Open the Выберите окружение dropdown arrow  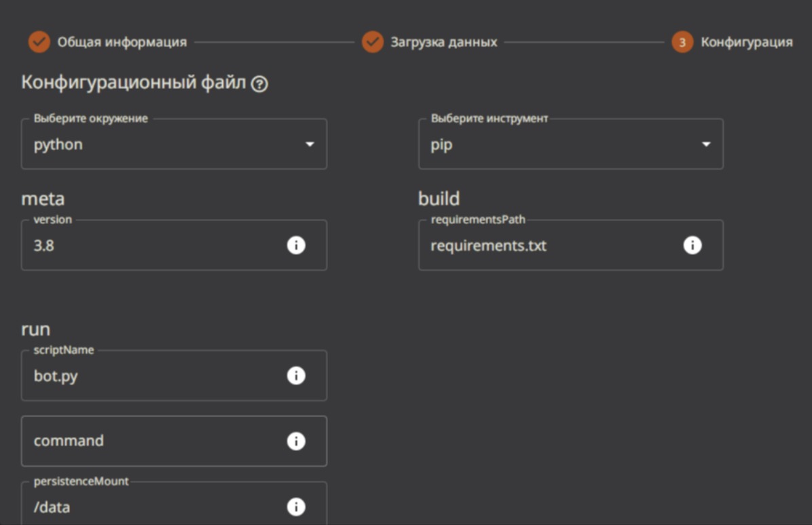tap(310, 144)
